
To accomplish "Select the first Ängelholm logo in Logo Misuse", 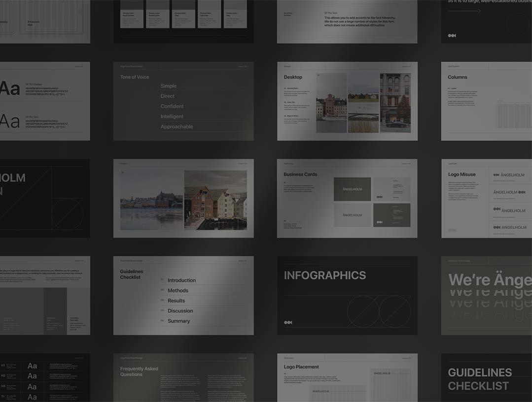I will pos(509,175).
